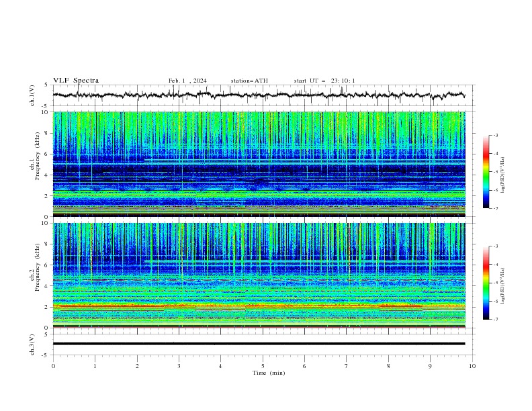Image resolution: width=532 pixels, height=411 pixels.
Task: Click inside the ch.2 spectrogram panel
Action: click(259, 275)
